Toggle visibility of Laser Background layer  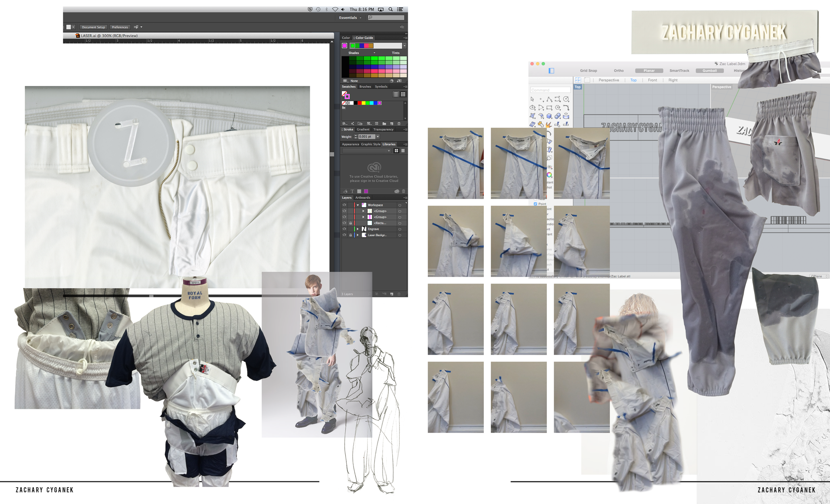(x=344, y=235)
